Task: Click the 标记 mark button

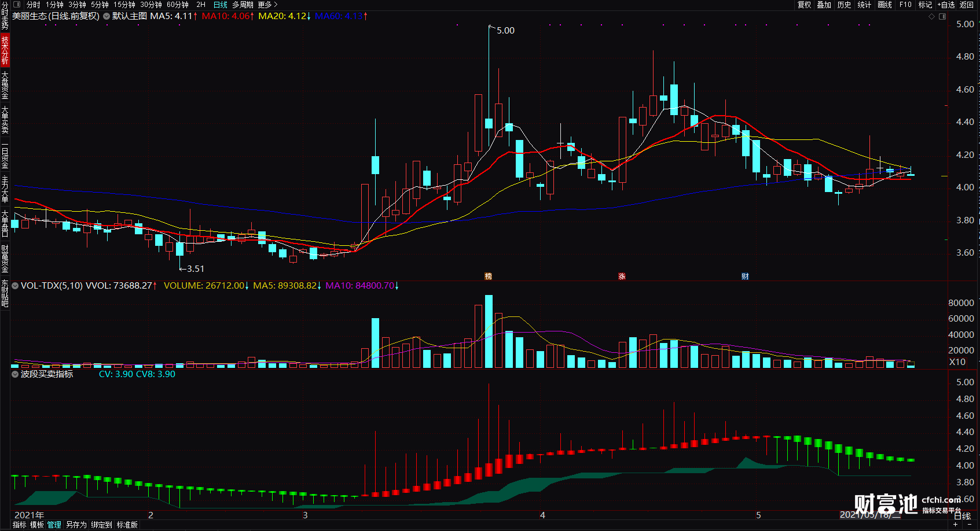Action: tap(925, 5)
